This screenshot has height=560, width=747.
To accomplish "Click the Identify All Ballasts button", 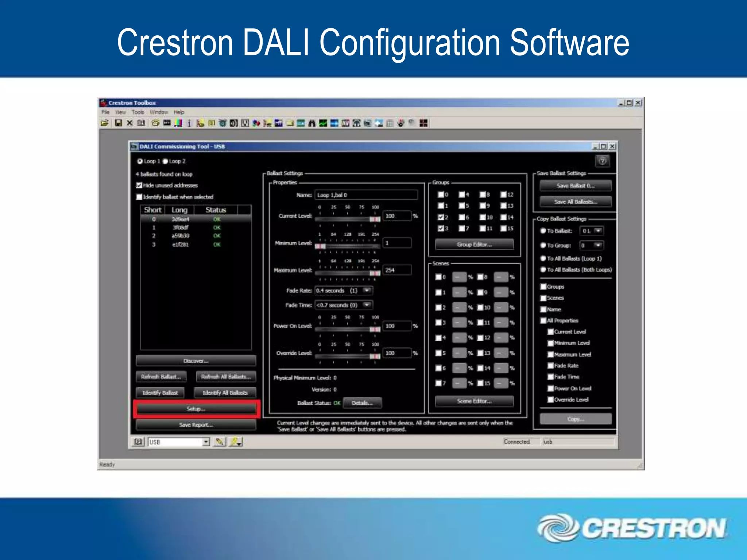I will (x=225, y=393).
